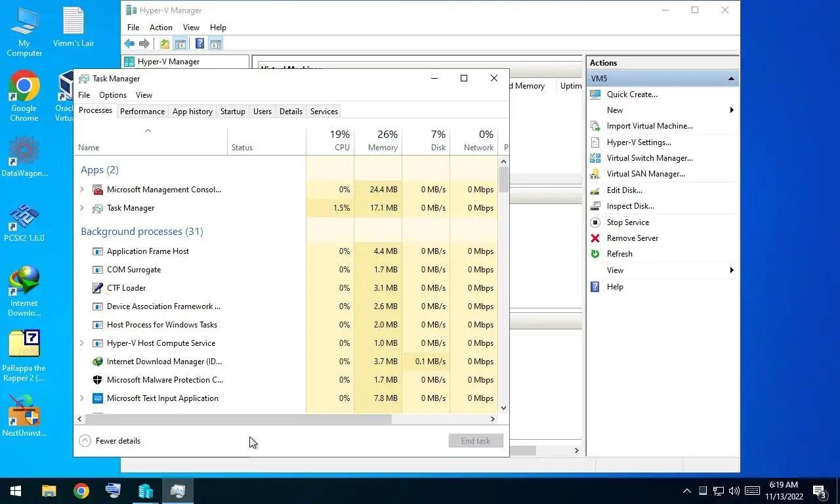Open the Google Chrome desktop shortcut
This screenshot has height=504, width=840.
click(x=24, y=96)
